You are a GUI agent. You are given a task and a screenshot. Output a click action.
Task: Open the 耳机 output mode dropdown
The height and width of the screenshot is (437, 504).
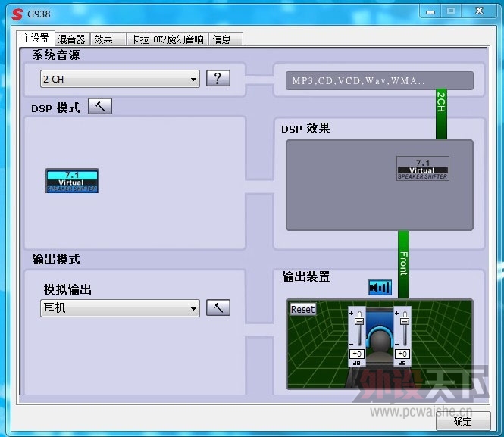pos(120,308)
